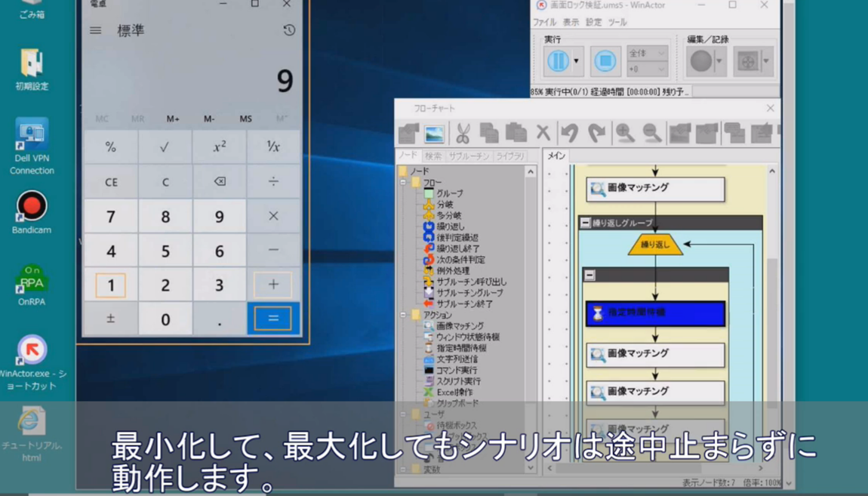Zoom in on the flowchart

point(625,134)
